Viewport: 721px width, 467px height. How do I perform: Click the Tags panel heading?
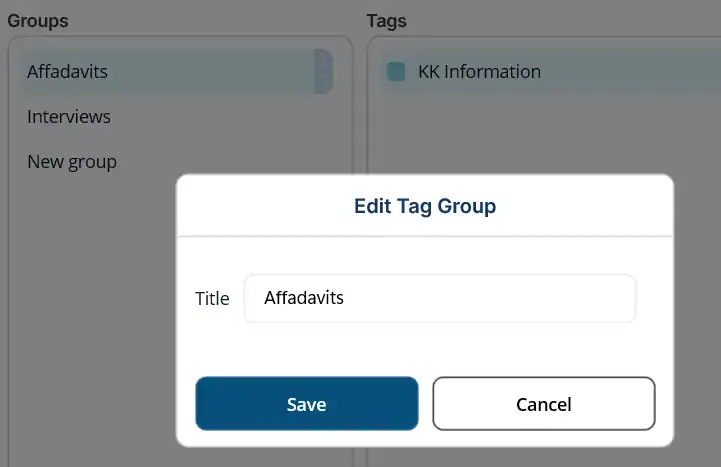386,21
